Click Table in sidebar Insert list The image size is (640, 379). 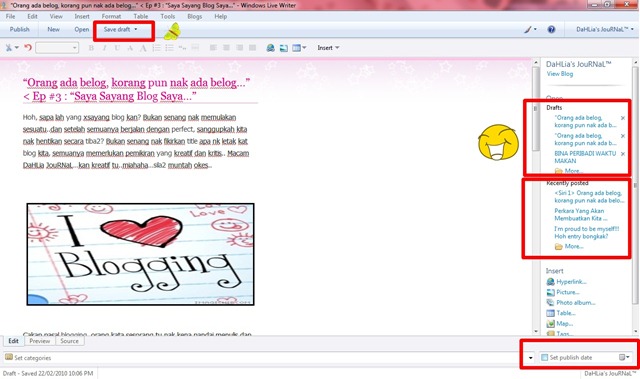pyautogui.click(x=561, y=313)
